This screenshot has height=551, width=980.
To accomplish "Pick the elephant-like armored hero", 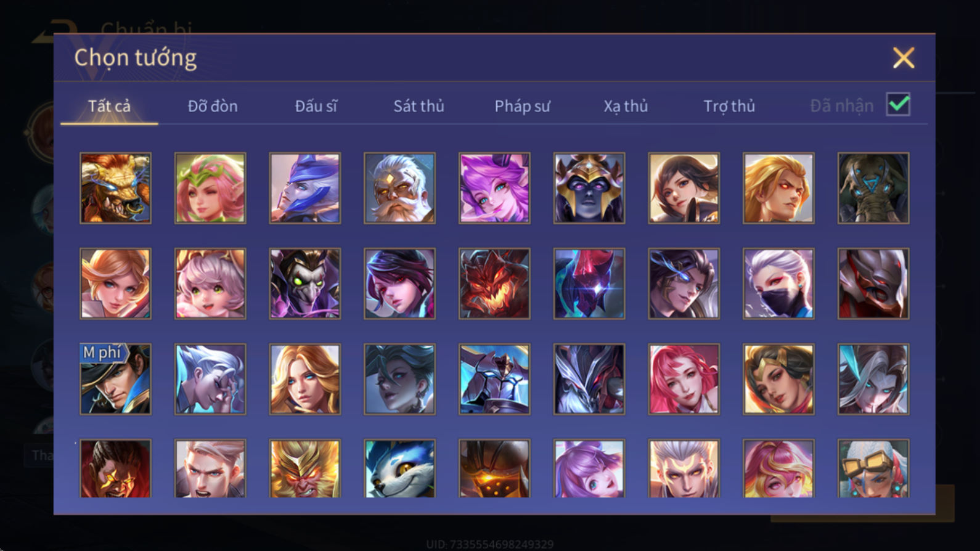I will [873, 188].
